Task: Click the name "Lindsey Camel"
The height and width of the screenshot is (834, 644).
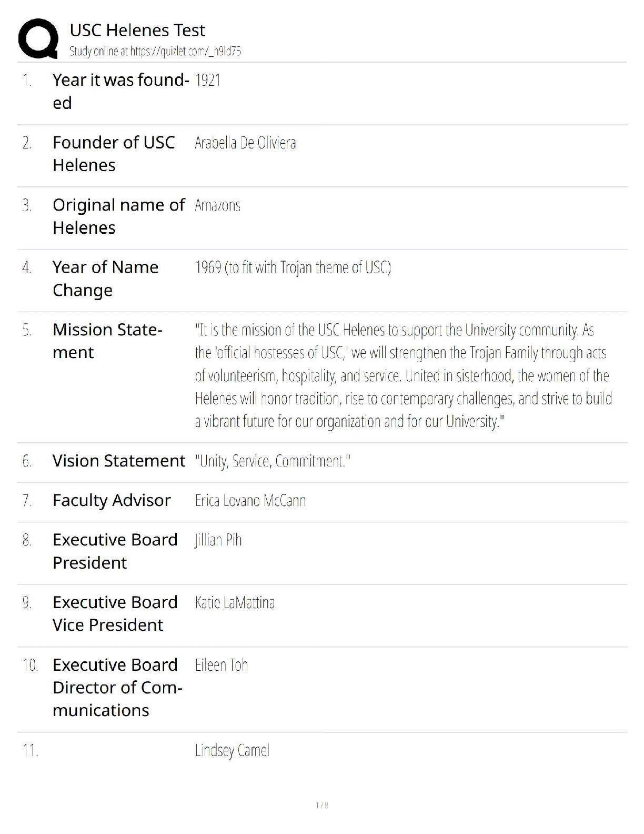Action: [x=232, y=750]
